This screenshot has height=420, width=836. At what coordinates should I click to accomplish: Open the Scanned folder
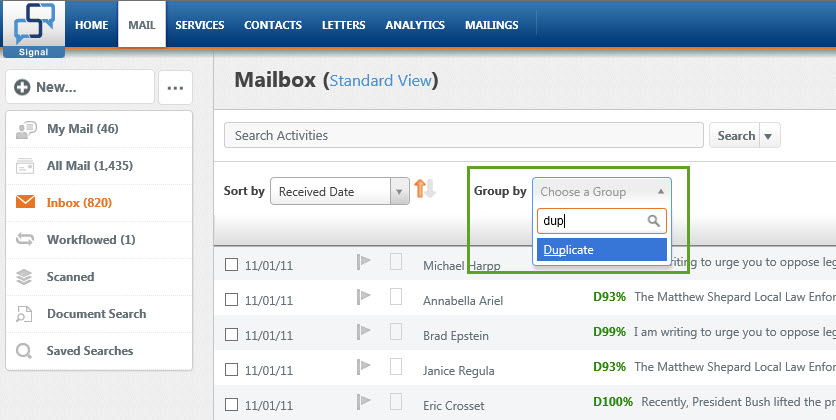(99, 277)
